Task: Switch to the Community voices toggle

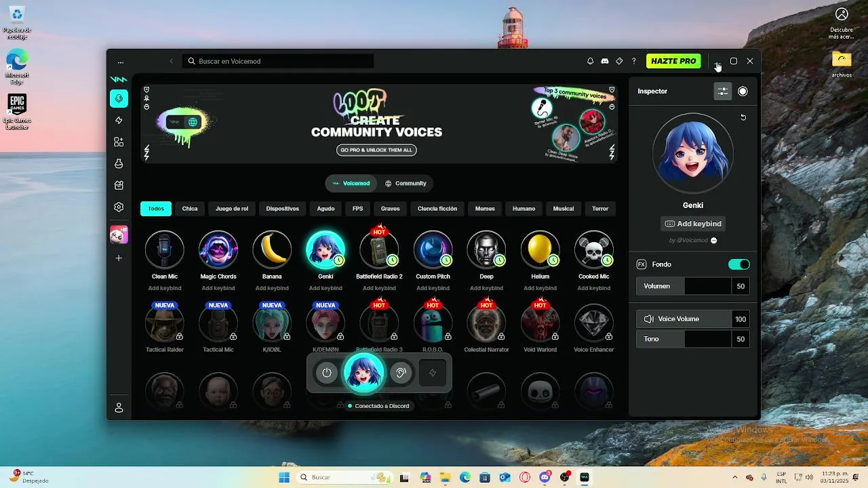Action: tap(406, 183)
